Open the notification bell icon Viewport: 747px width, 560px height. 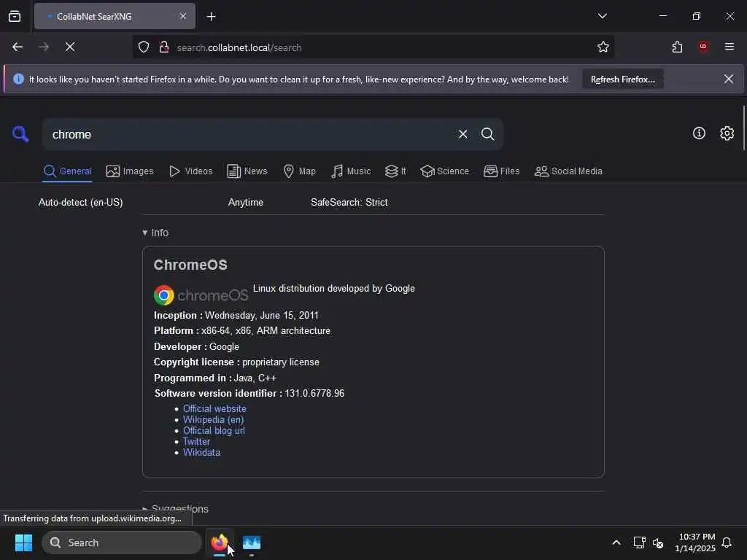point(727,542)
